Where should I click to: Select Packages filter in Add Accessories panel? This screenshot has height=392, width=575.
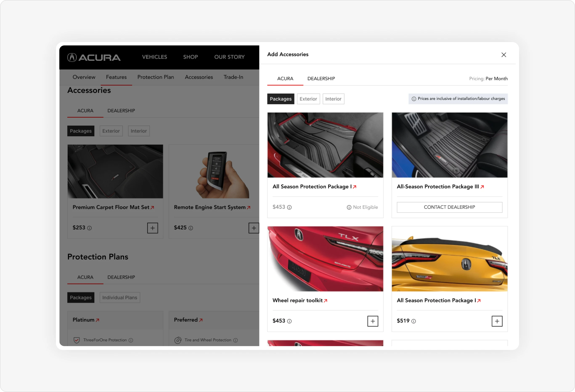click(281, 99)
